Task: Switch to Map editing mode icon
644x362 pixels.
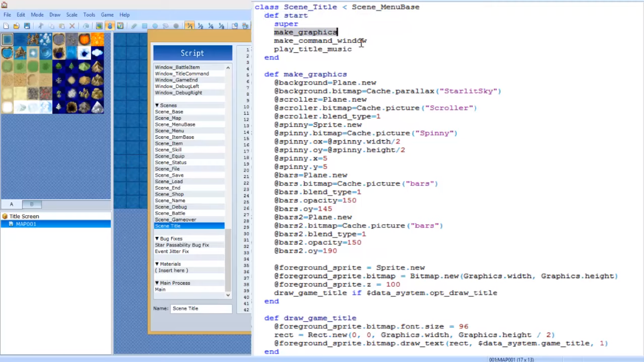Action: pyautogui.click(x=99, y=26)
